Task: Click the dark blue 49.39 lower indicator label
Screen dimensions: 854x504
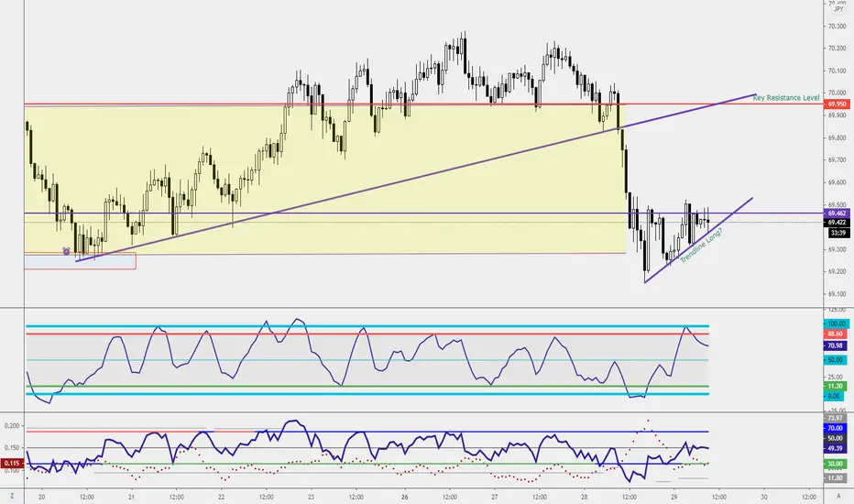Action: [x=835, y=448]
